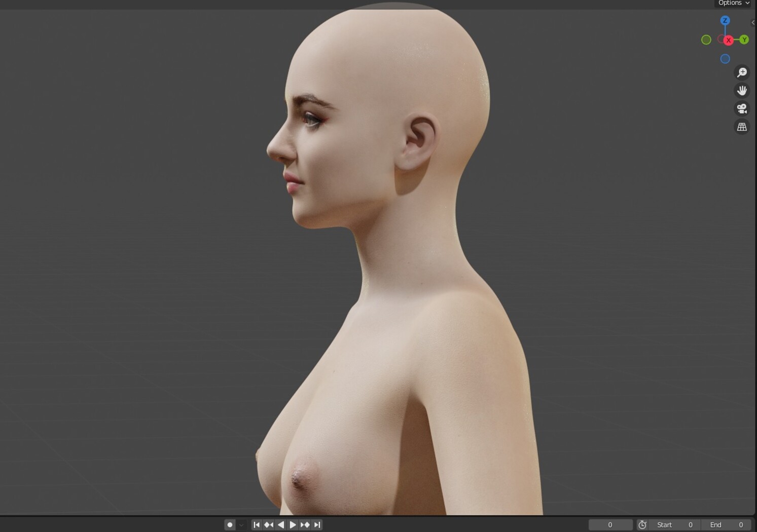Expand the sidebar with the small arrow

(x=753, y=22)
